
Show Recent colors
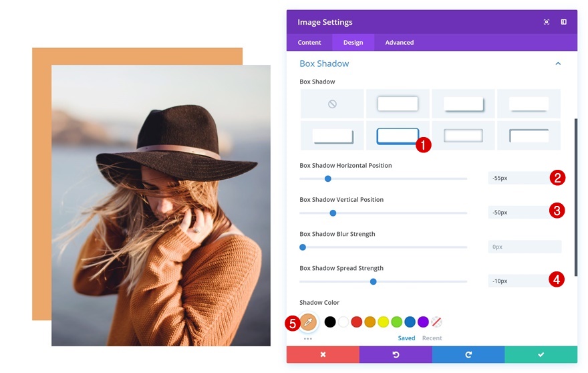tap(432, 338)
